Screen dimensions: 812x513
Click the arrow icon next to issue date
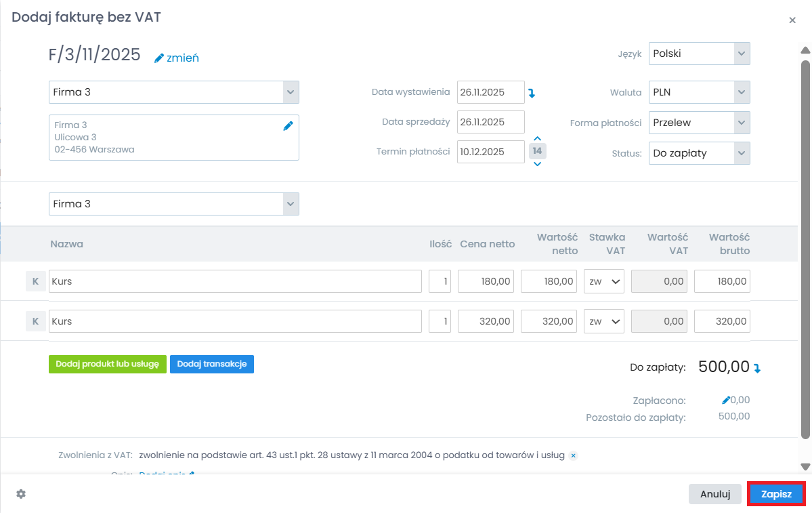(x=532, y=93)
